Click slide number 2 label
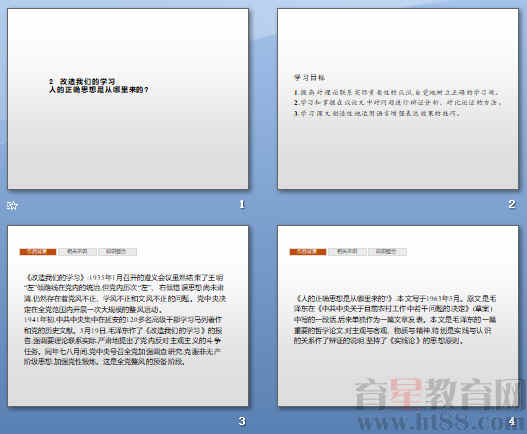The image size is (527, 434). 512,204
